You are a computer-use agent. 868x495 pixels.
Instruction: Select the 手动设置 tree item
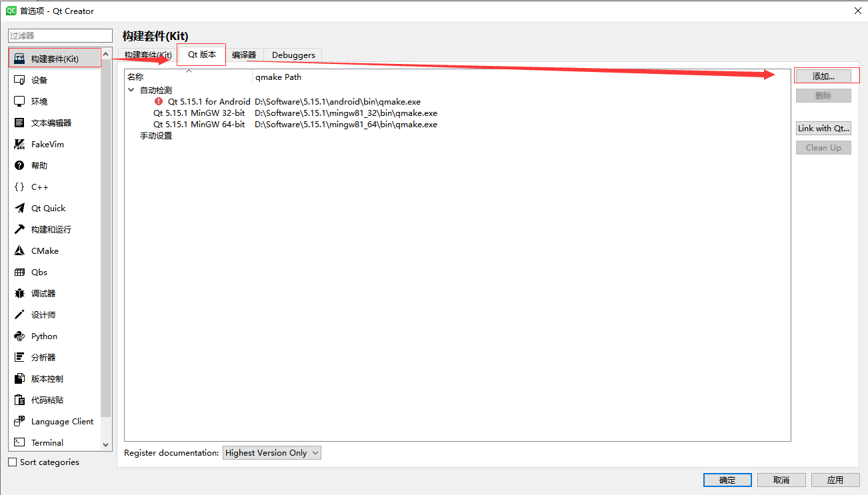(x=156, y=136)
